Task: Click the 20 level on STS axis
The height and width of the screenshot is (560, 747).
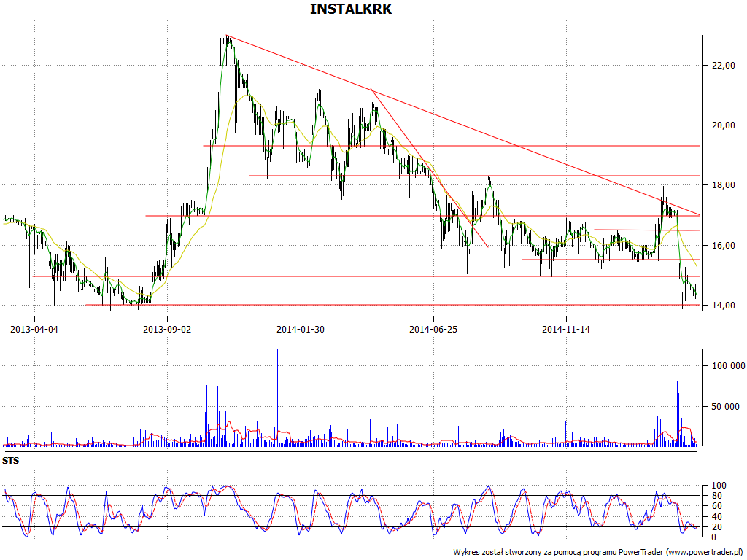Action: tap(716, 527)
